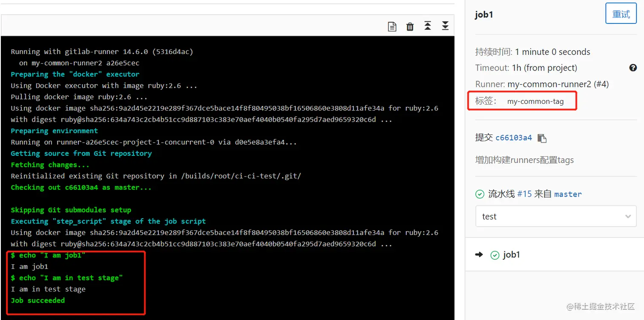This screenshot has height=320, width=644.
Task: Click commit message 增加构建runners配置tags
Action: [x=524, y=160]
